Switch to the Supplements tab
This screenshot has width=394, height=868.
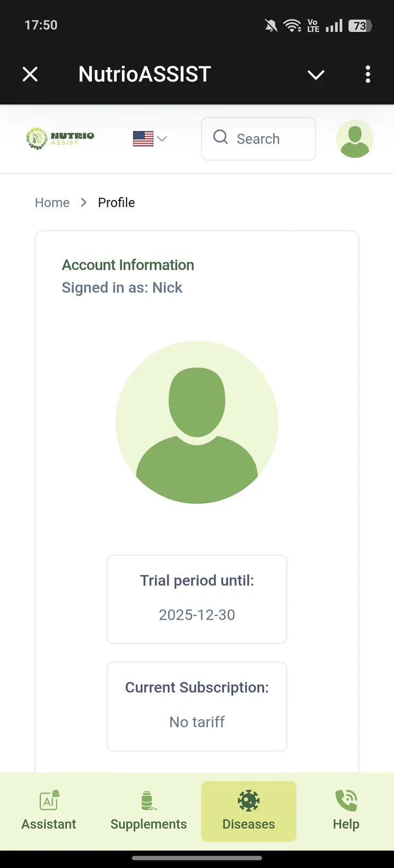(148, 811)
